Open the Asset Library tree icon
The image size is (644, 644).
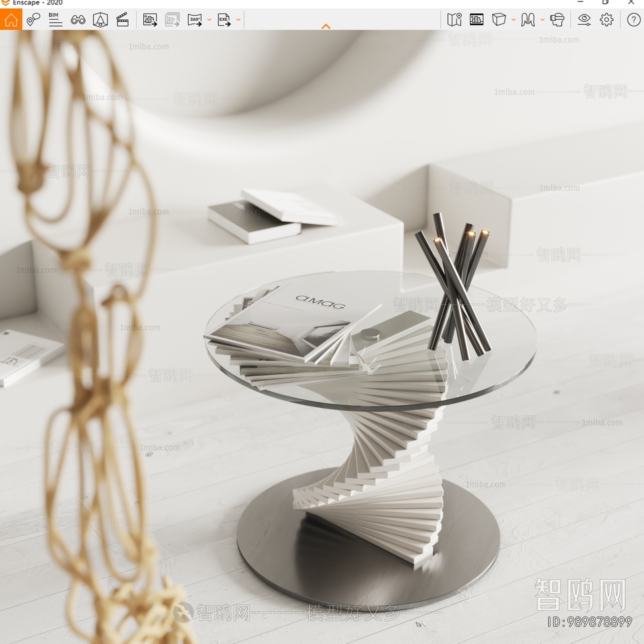(100, 19)
